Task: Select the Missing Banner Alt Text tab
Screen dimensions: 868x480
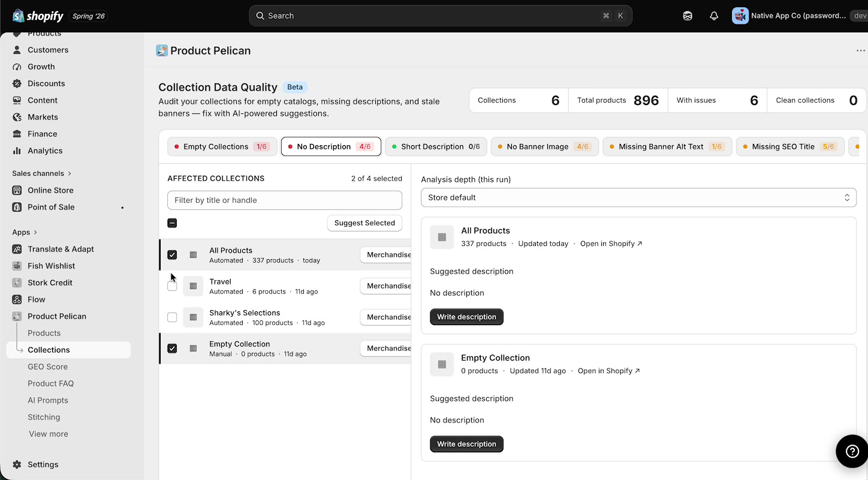Action: [667, 146]
